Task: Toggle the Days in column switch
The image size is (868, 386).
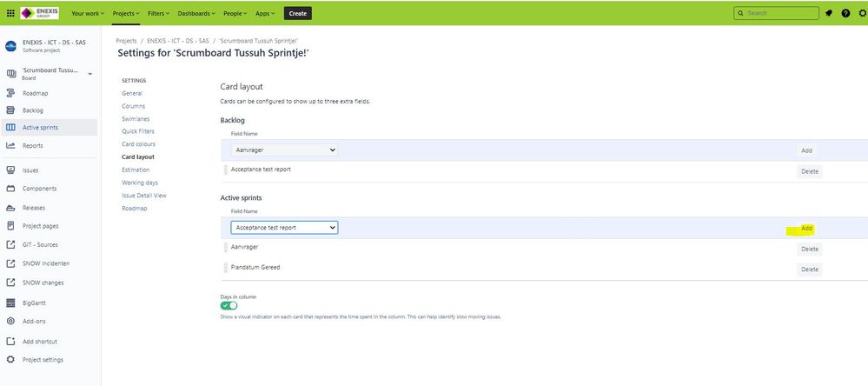Action: (229, 306)
